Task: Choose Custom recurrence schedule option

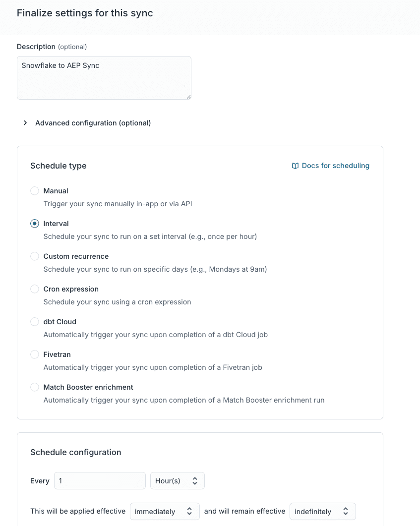Action: tap(35, 256)
